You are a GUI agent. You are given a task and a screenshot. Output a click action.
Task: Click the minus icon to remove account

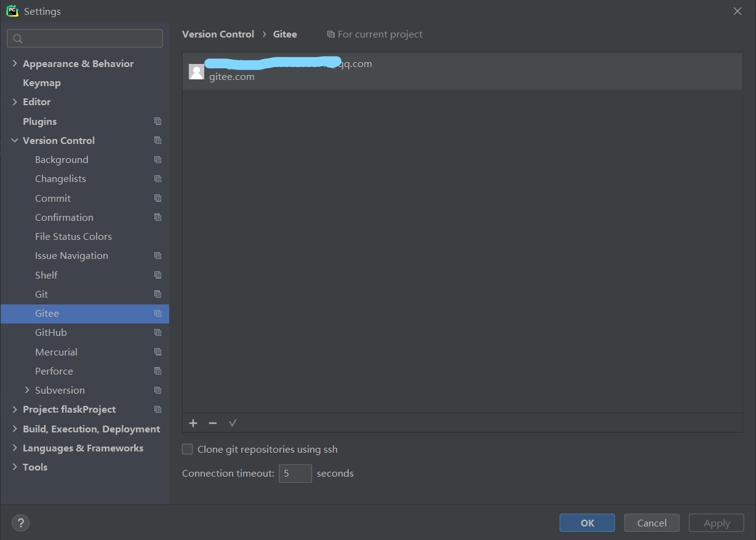(x=213, y=423)
